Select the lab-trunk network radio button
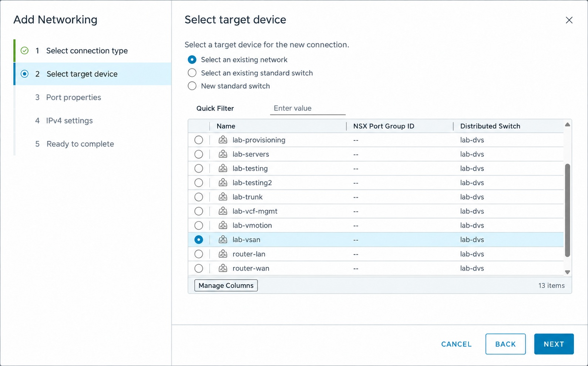This screenshot has width=588, height=366. pyautogui.click(x=199, y=197)
